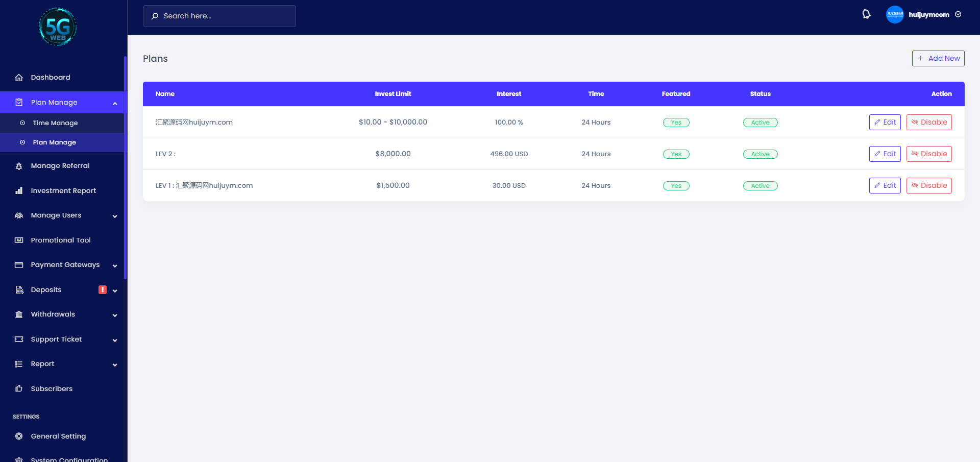980x462 pixels.
Task: Click the red alert badge on Deposits
Action: [103, 289]
